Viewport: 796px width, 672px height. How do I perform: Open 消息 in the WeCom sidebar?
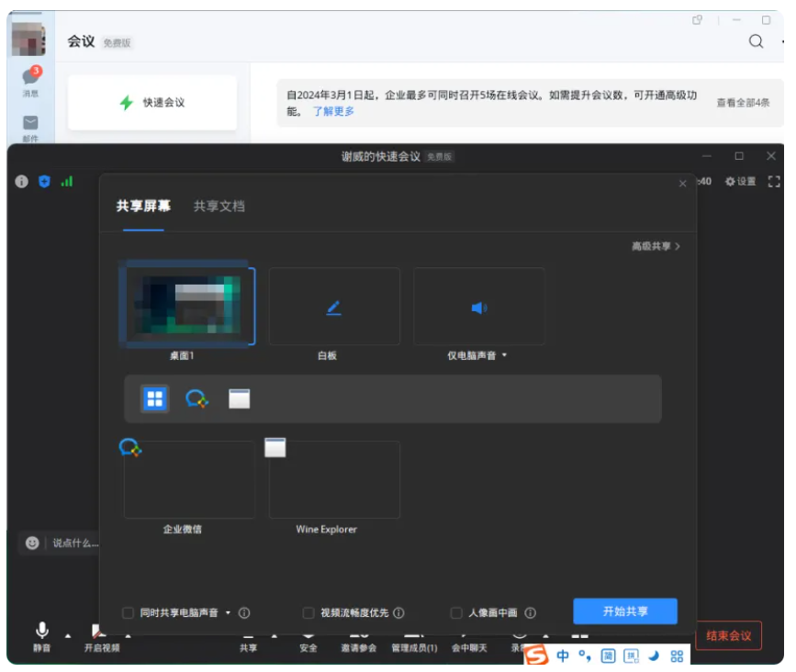pos(30,81)
